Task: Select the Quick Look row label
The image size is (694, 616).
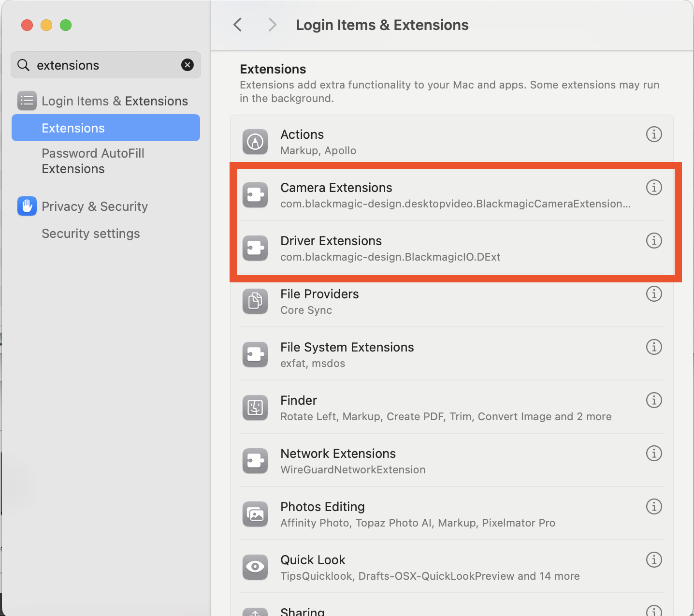Action: tap(313, 560)
